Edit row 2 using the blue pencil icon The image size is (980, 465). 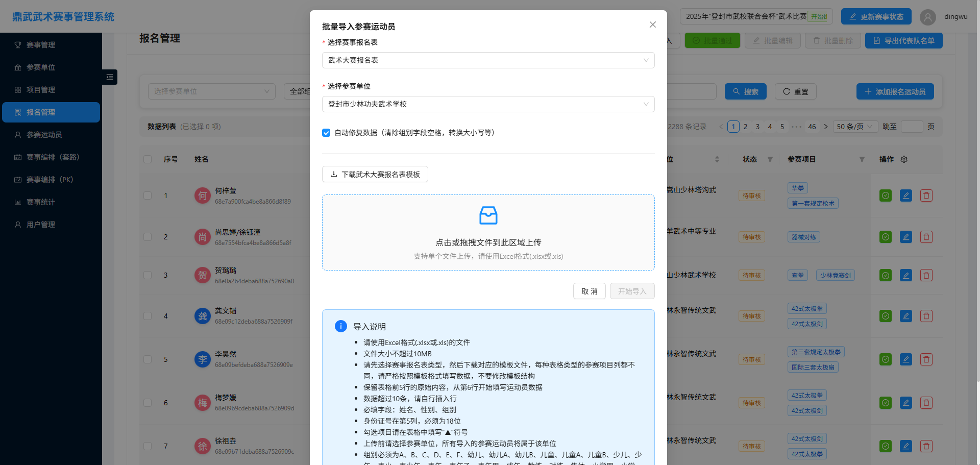tap(906, 237)
